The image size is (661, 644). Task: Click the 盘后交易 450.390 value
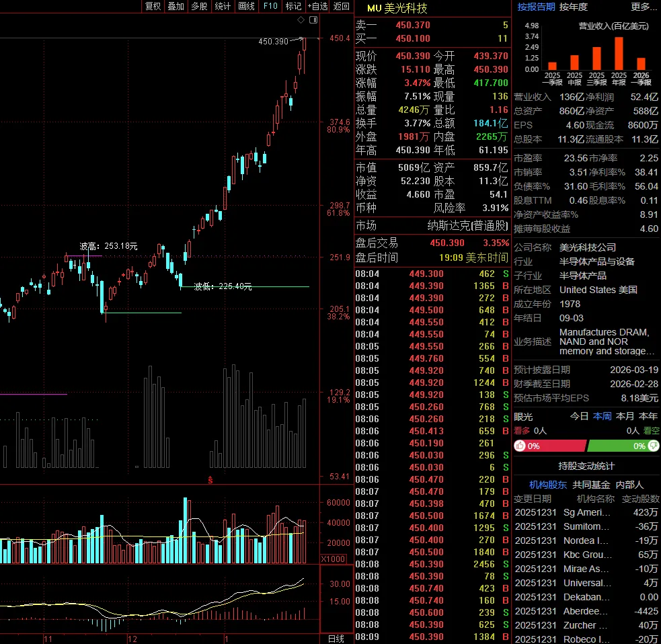[447, 243]
